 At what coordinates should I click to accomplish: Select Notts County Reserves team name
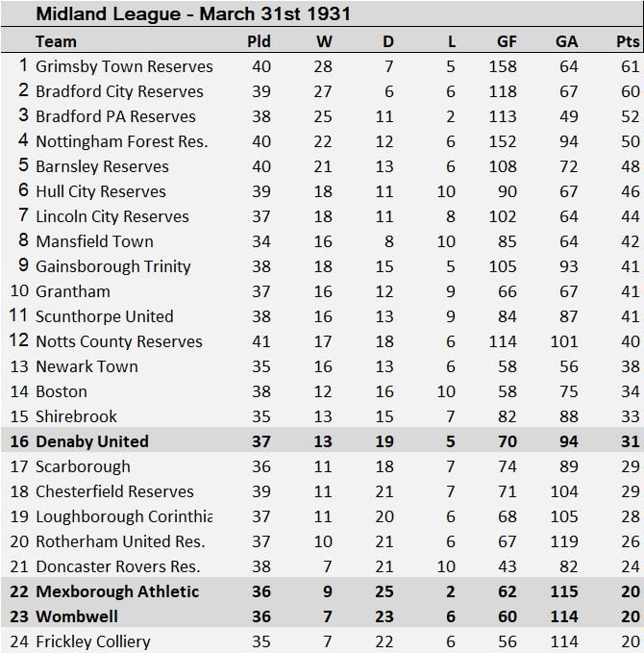click(119, 341)
